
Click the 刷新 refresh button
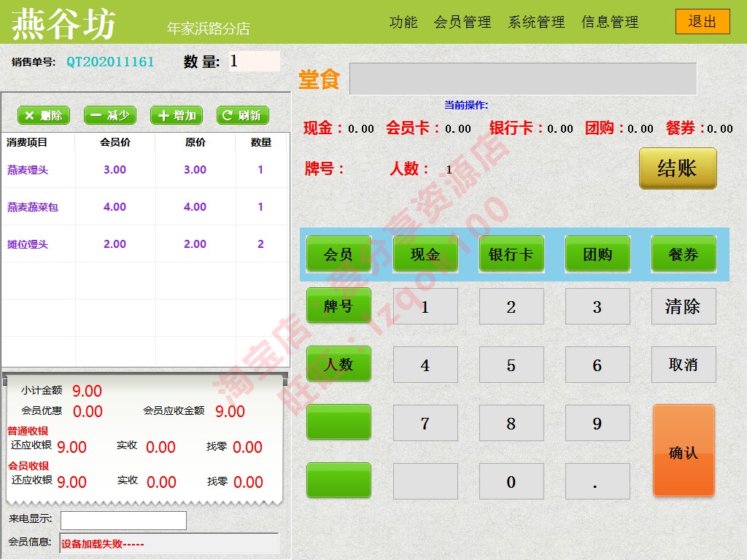(242, 115)
